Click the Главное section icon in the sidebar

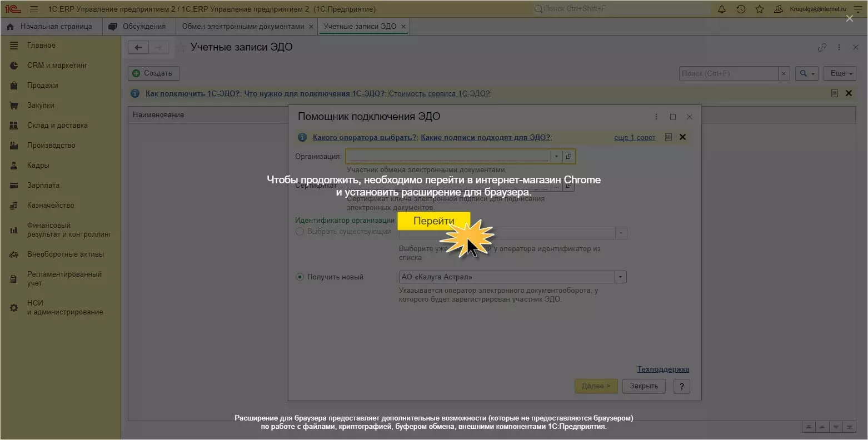pyautogui.click(x=14, y=46)
